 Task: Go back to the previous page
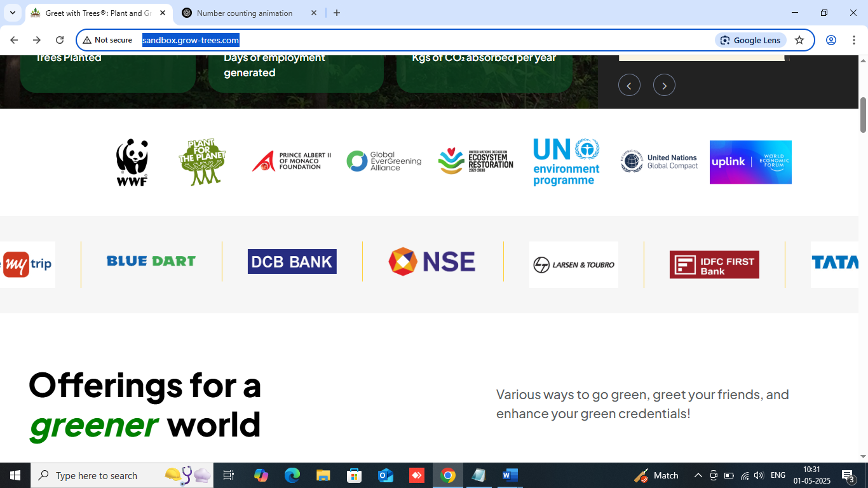(14, 40)
